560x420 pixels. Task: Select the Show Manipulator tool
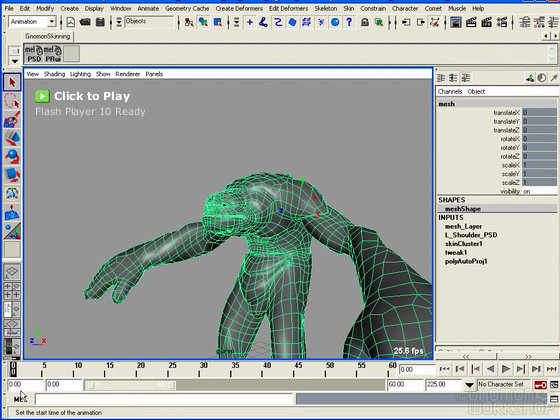(12, 231)
